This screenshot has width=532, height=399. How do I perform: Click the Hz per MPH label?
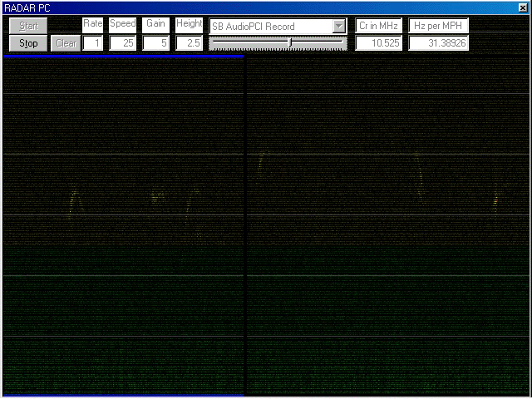(x=439, y=26)
